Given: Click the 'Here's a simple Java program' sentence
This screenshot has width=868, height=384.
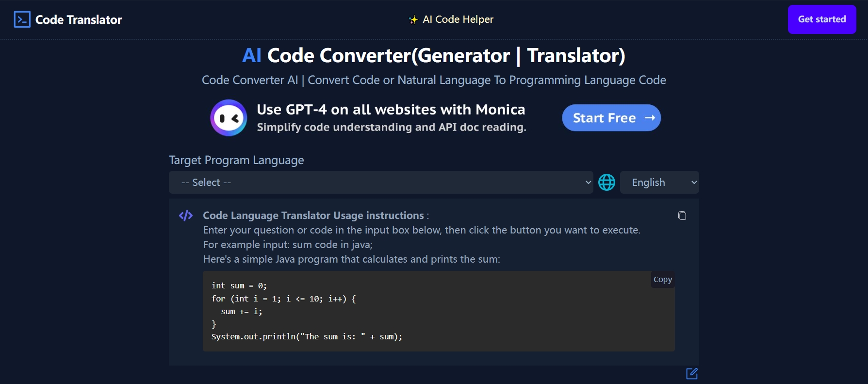Looking at the screenshot, I should 351,259.
